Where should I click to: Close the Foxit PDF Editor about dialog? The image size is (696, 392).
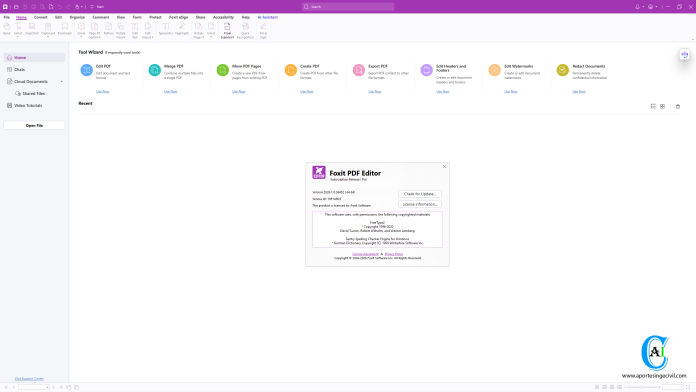(x=444, y=166)
